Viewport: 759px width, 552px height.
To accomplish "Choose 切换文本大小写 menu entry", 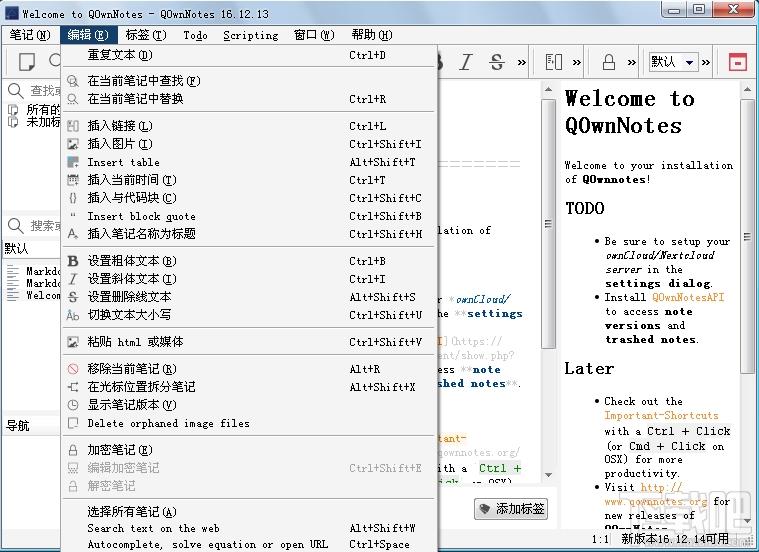I will [x=249, y=315].
